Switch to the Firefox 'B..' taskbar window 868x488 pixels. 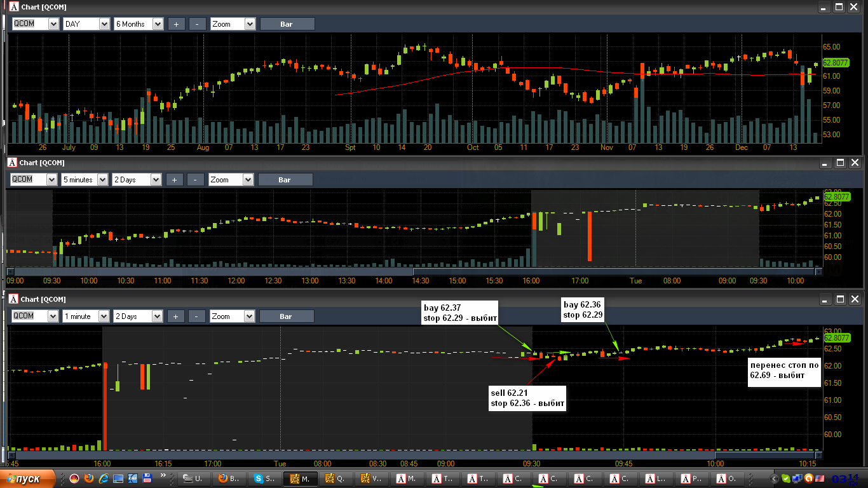click(x=229, y=478)
